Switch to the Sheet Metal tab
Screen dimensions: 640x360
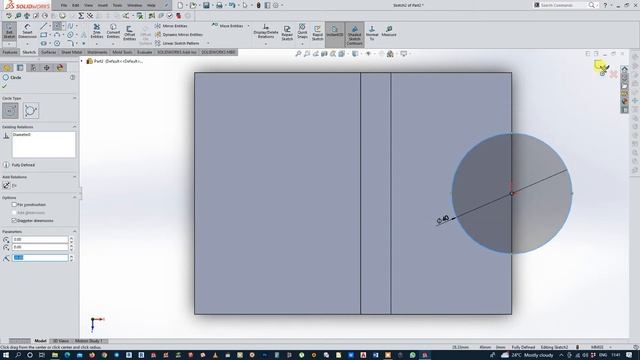pos(71,52)
